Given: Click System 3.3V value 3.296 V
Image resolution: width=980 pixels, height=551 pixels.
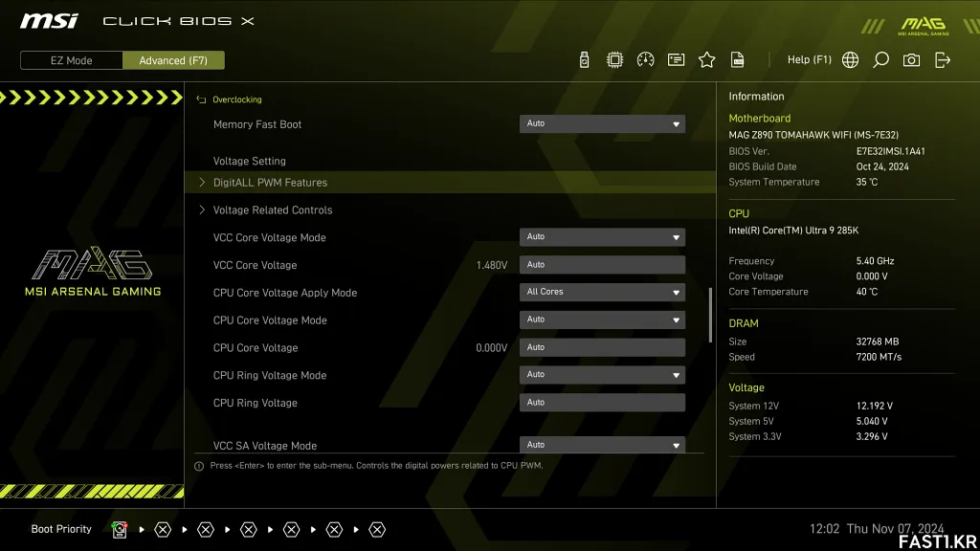Looking at the screenshot, I should tap(871, 436).
